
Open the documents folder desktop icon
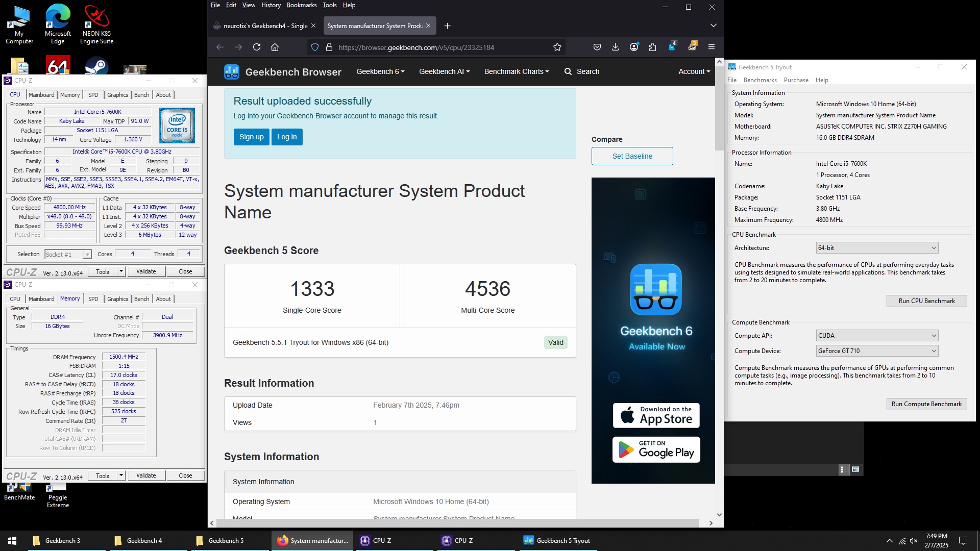19,66
